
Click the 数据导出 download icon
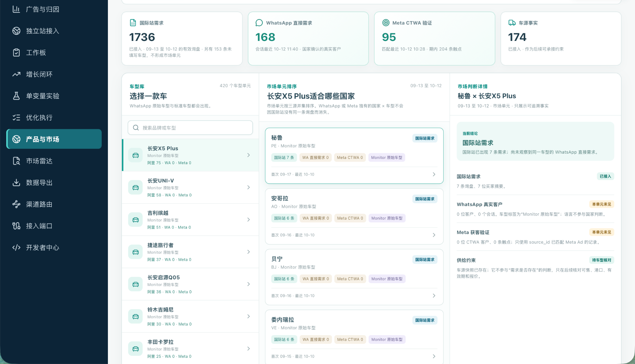16,183
